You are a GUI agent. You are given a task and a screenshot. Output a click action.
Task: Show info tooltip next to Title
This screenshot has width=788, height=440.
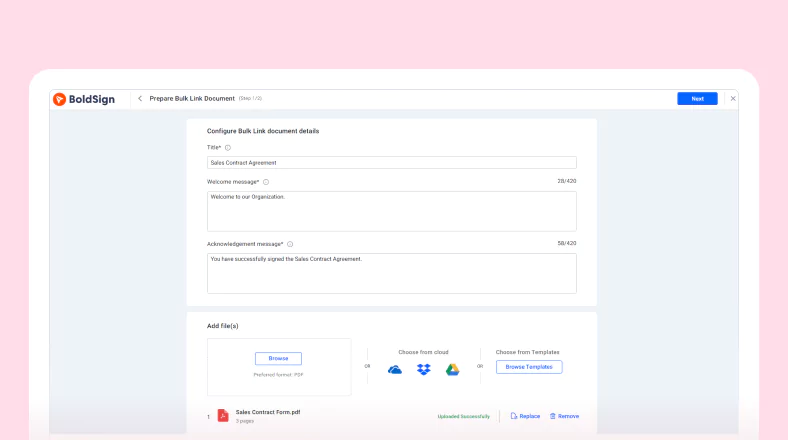point(228,148)
